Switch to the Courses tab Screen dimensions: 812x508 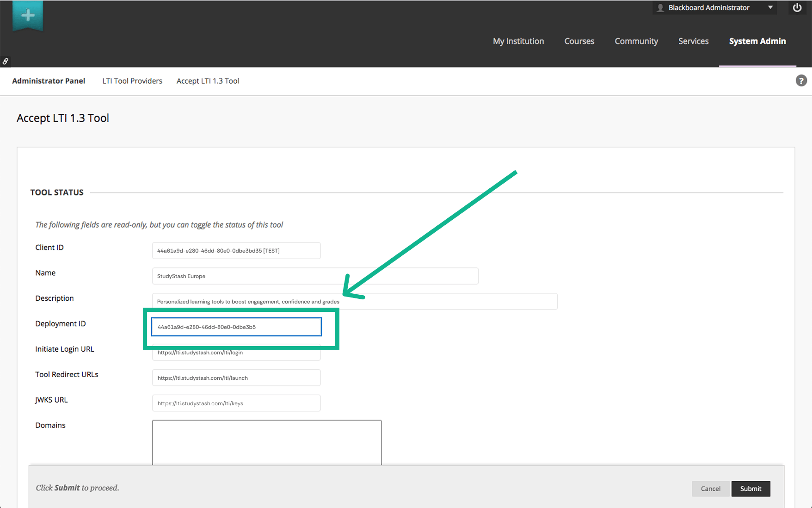click(x=579, y=41)
